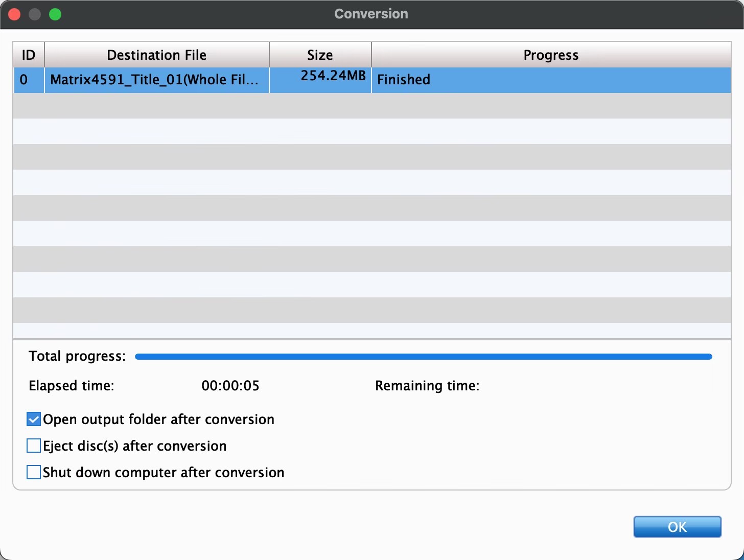This screenshot has width=744, height=560.
Task: Click the ID 0 cell
Action: 24,80
